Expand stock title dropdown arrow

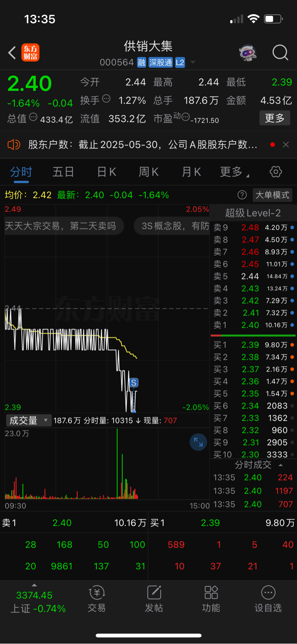click(x=193, y=62)
